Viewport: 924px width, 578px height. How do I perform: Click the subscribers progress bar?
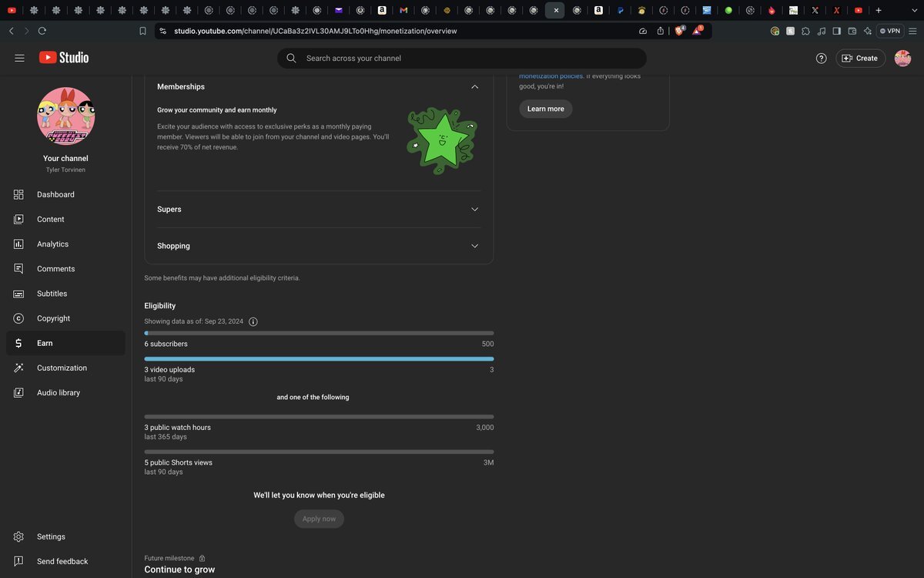(x=319, y=334)
